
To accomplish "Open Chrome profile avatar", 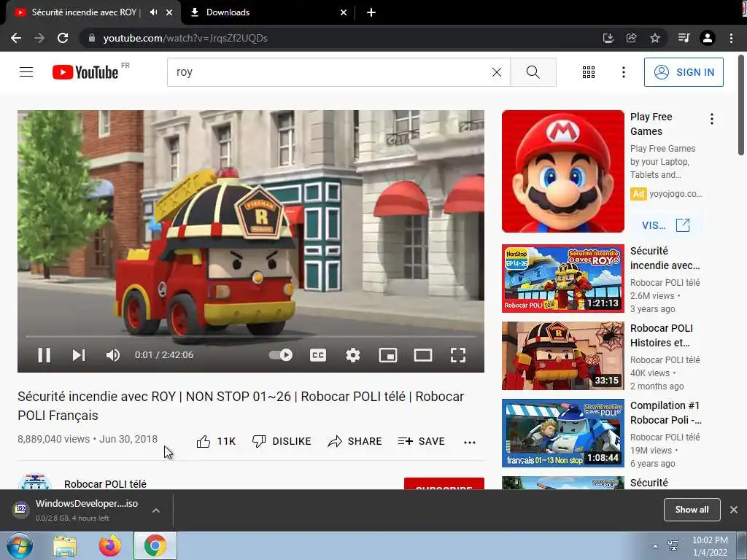I will [x=708, y=38].
